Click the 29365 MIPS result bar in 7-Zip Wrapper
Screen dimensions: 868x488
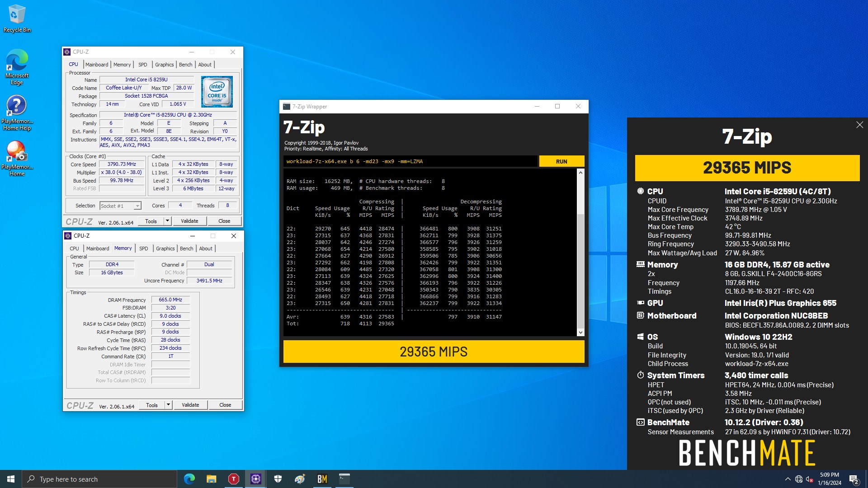pos(434,352)
